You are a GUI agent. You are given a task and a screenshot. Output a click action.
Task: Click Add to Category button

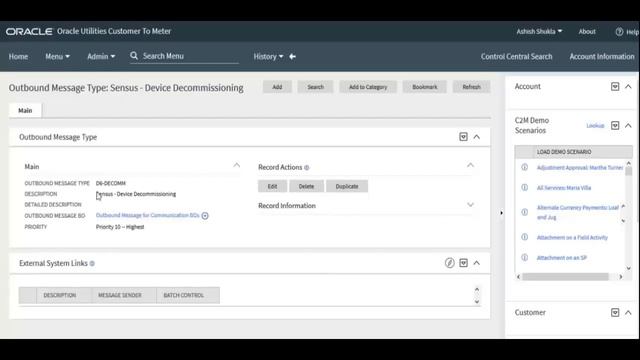click(x=368, y=87)
